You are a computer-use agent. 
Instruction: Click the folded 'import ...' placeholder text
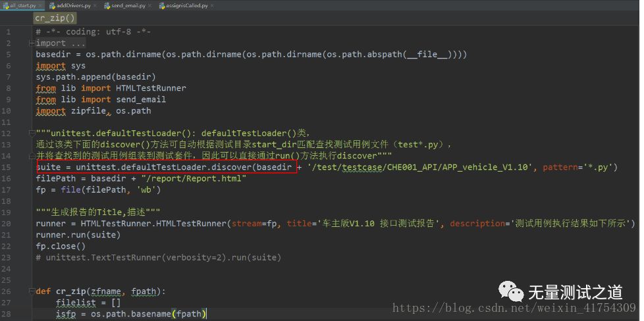(x=61, y=43)
